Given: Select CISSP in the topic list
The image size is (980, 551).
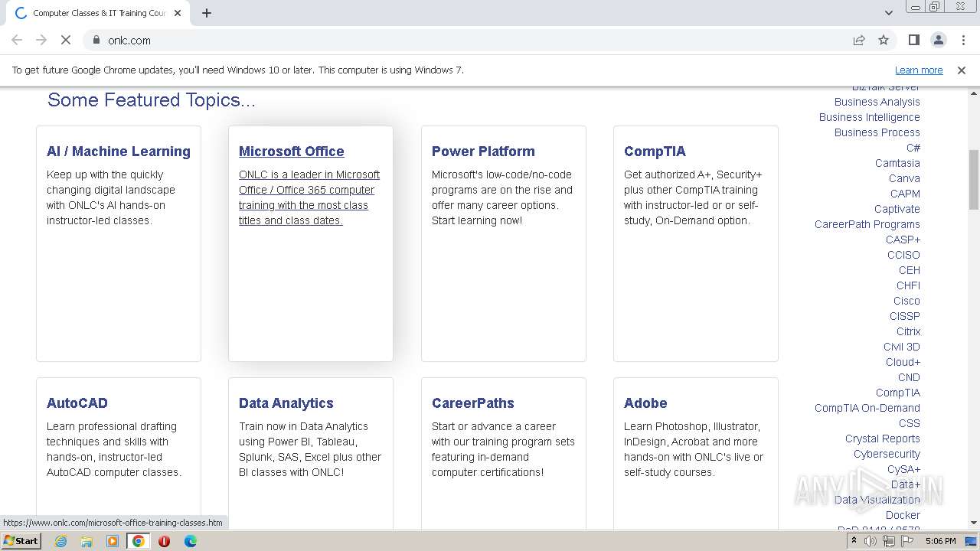Looking at the screenshot, I should (905, 316).
